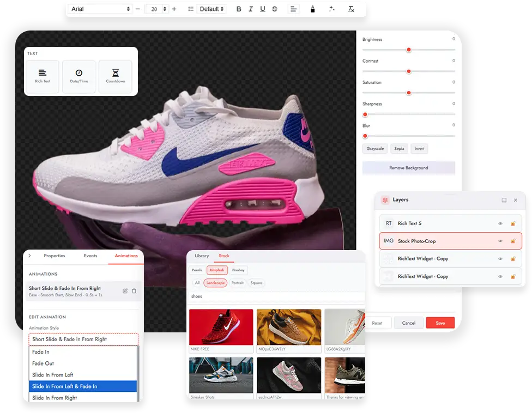Toggle lock on last RichText Widget - Copy layer
This screenshot has width=532, height=413.
point(513,276)
